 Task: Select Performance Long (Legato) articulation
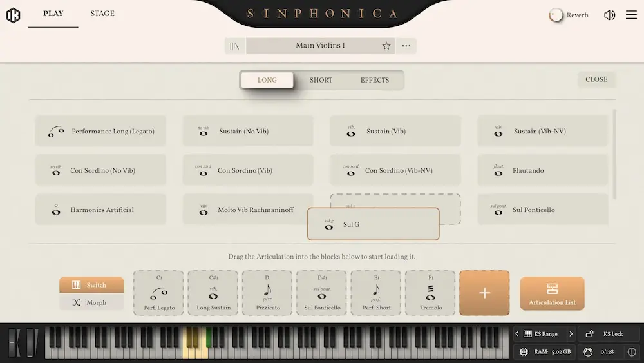tap(100, 131)
